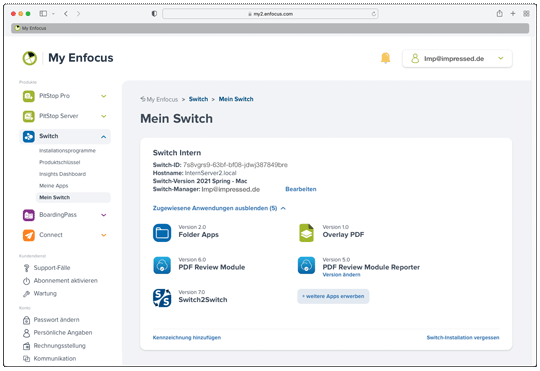The height and width of the screenshot is (371, 540).
Task: Select Mein Switch submenu item
Action: [73, 197]
